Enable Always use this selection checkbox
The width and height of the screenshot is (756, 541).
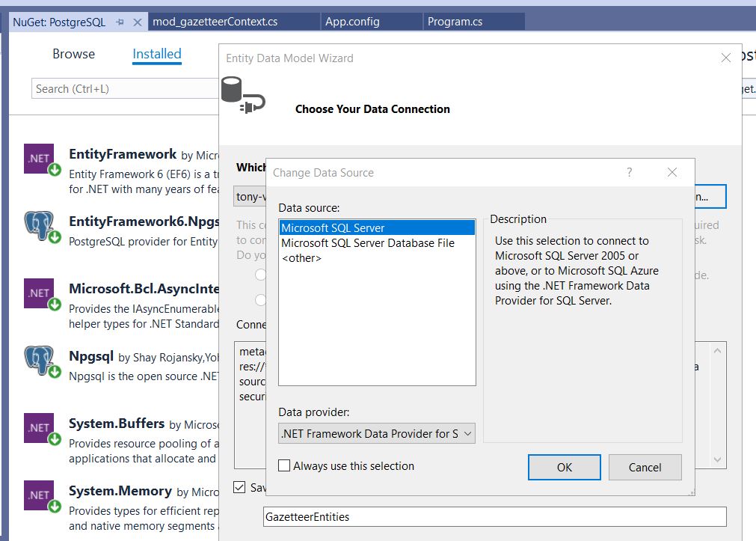click(x=284, y=465)
